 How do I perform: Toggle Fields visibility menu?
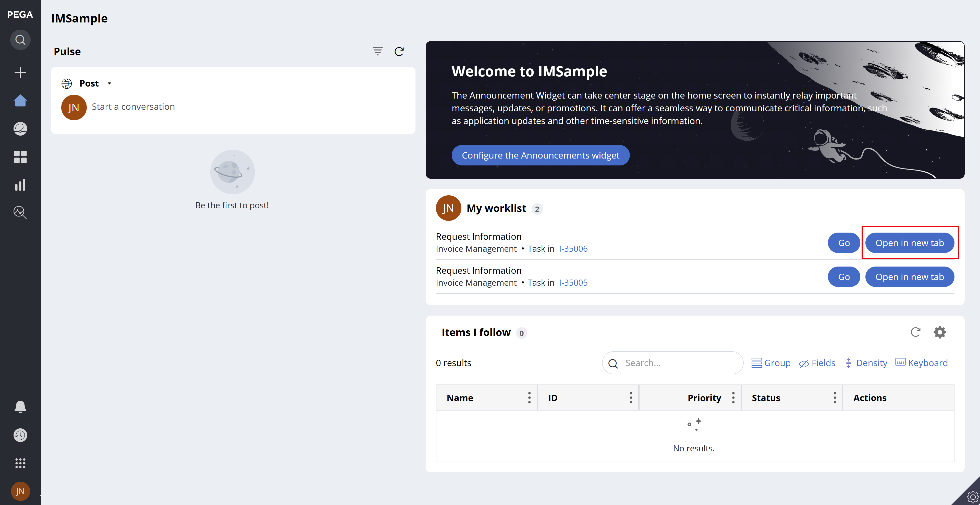(817, 363)
